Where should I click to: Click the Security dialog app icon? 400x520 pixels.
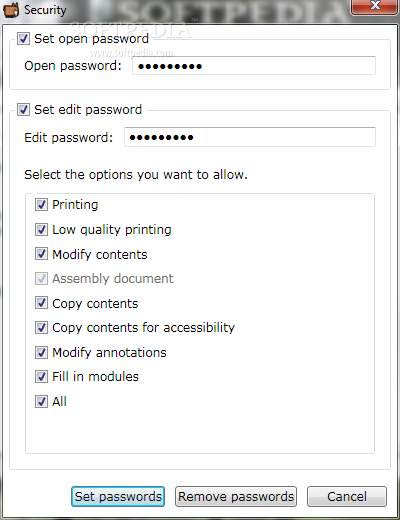click(x=10, y=10)
